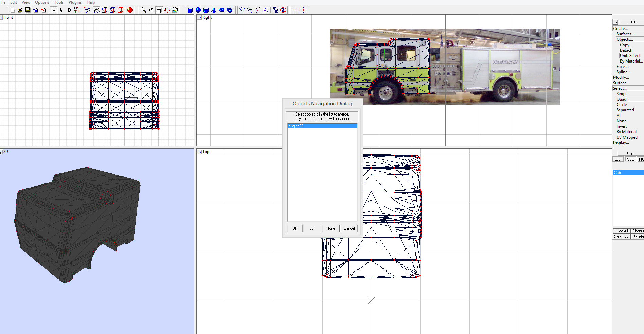644x334 pixels.
Task: Select the Zoom magnifier tool
Action: coord(143,10)
